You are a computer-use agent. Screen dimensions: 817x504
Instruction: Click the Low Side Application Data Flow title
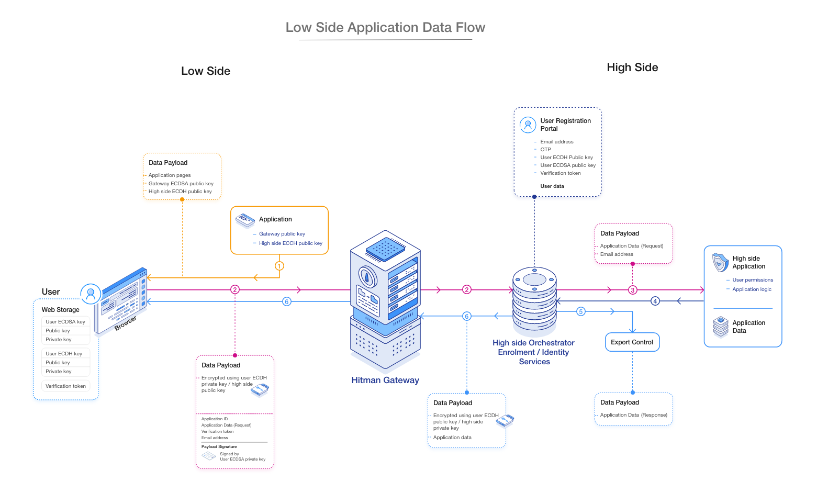click(385, 28)
